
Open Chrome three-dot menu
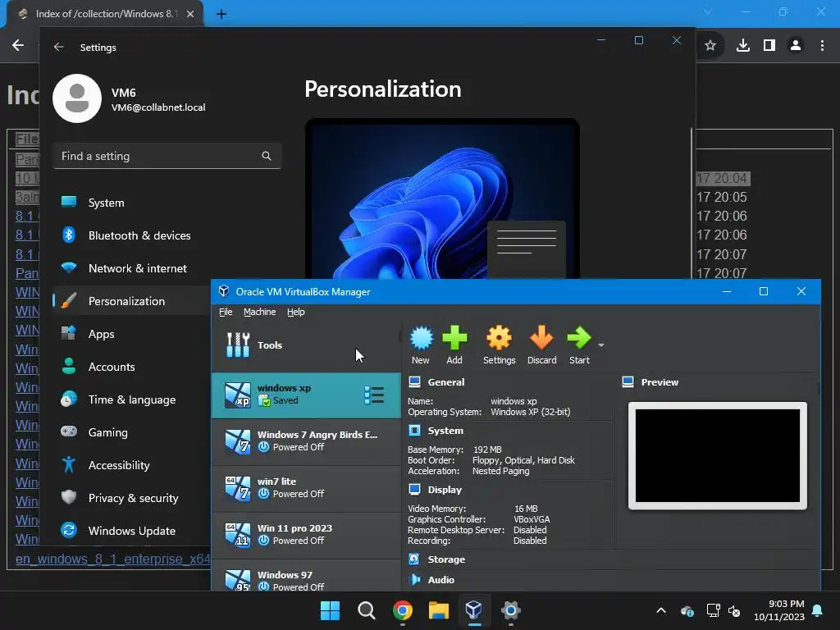click(x=822, y=46)
